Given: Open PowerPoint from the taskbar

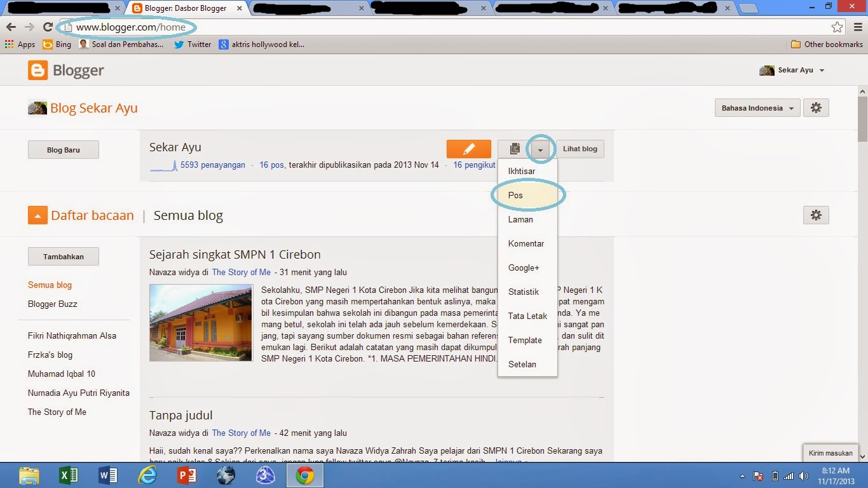Looking at the screenshot, I should (187, 475).
